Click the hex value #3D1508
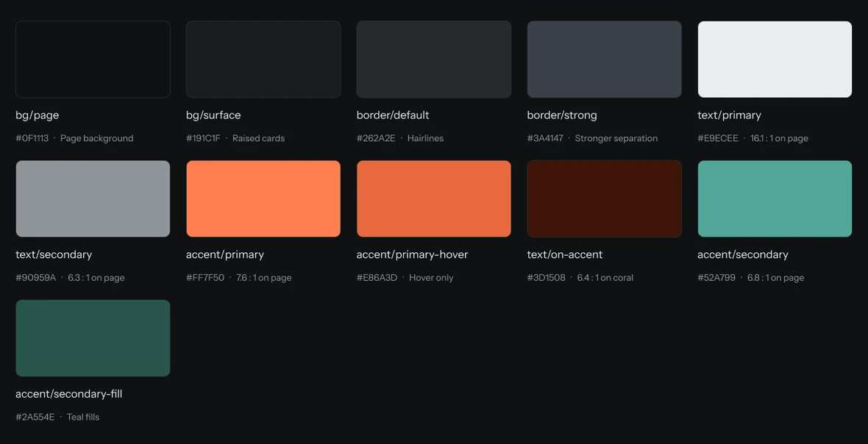The image size is (868, 444). (x=547, y=278)
